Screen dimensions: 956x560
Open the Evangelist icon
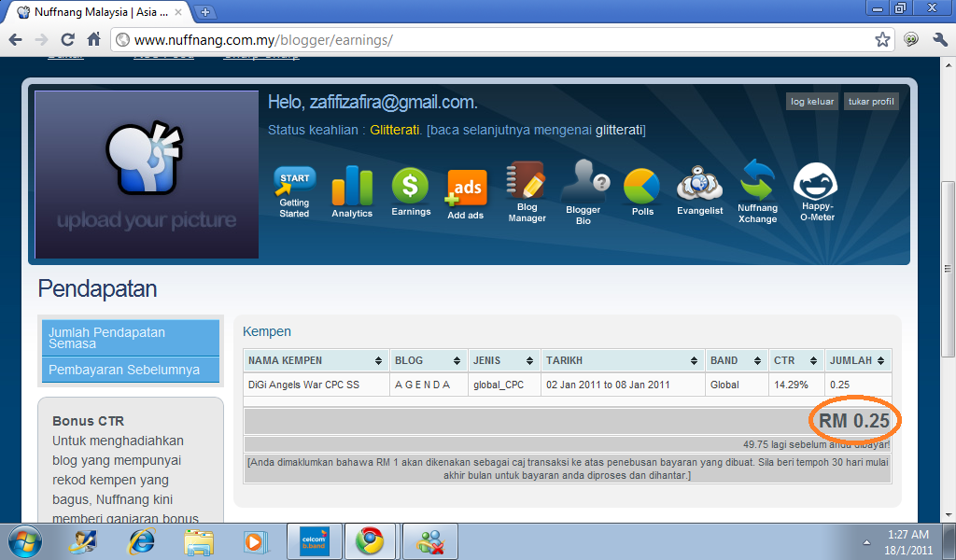click(699, 190)
